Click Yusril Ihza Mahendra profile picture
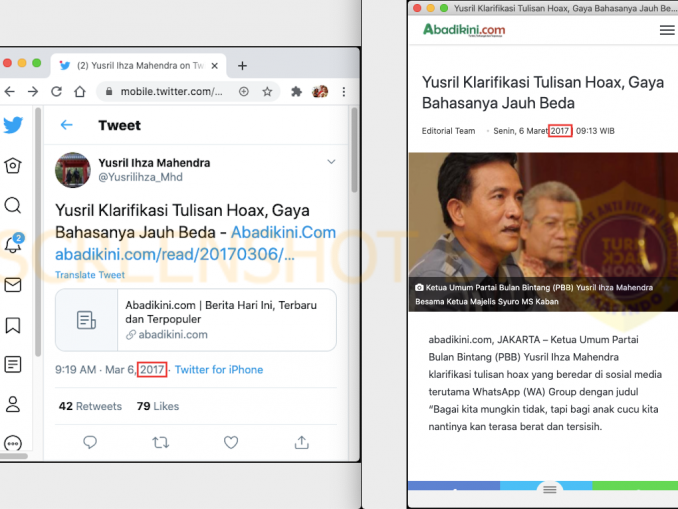 click(x=73, y=170)
